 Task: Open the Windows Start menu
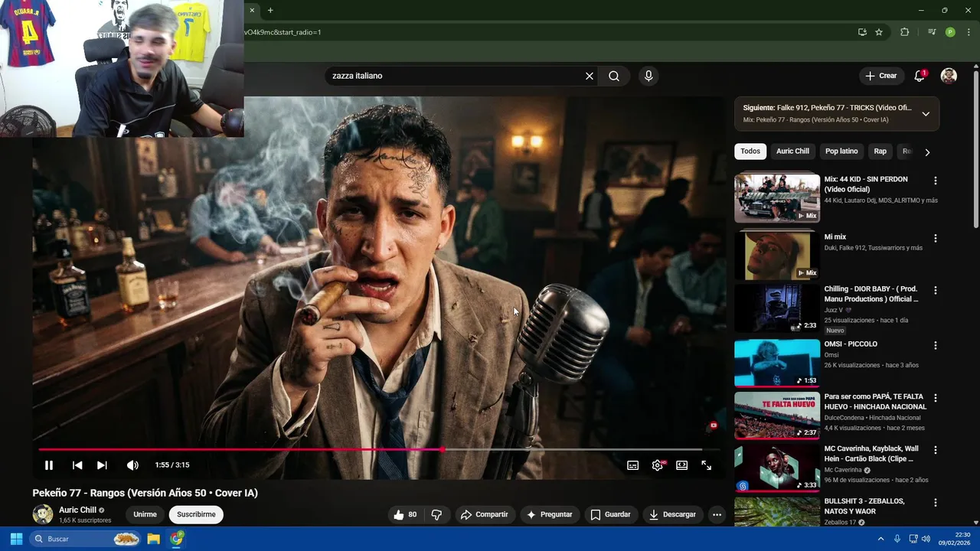(16, 539)
